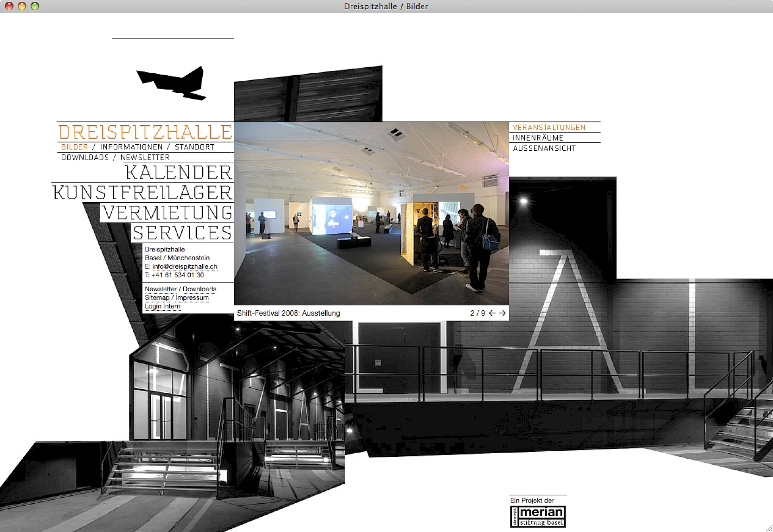Open the Login Intern link

pyautogui.click(x=162, y=307)
